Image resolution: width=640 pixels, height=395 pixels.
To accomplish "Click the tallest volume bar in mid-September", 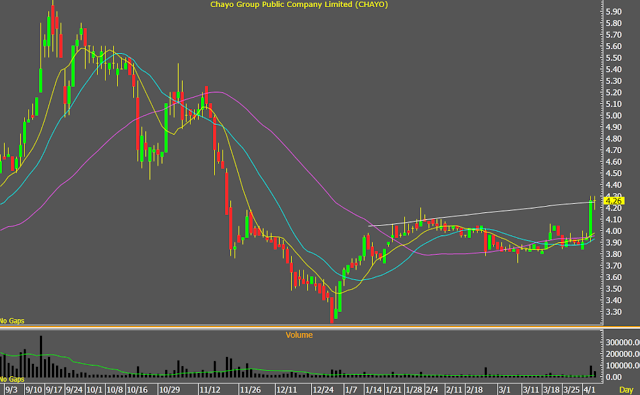I will (x=41, y=356).
